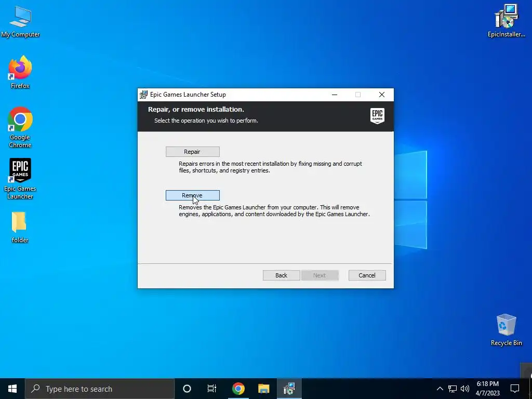Open the volume control tray icon
The image size is (532, 399).
465,389
